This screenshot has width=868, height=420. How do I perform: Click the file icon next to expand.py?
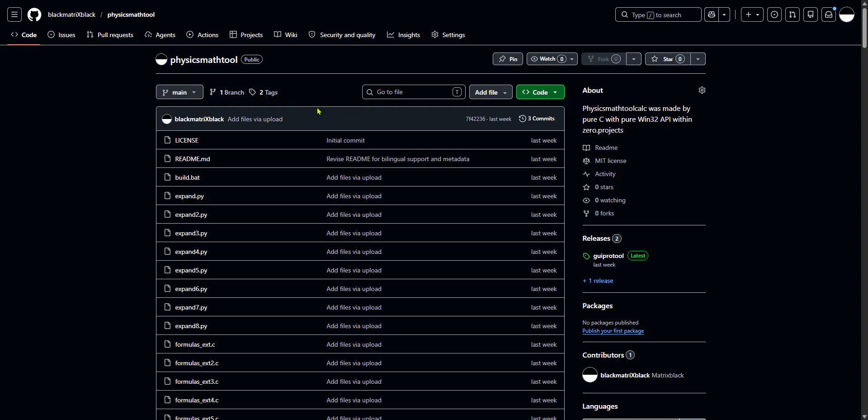167,196
